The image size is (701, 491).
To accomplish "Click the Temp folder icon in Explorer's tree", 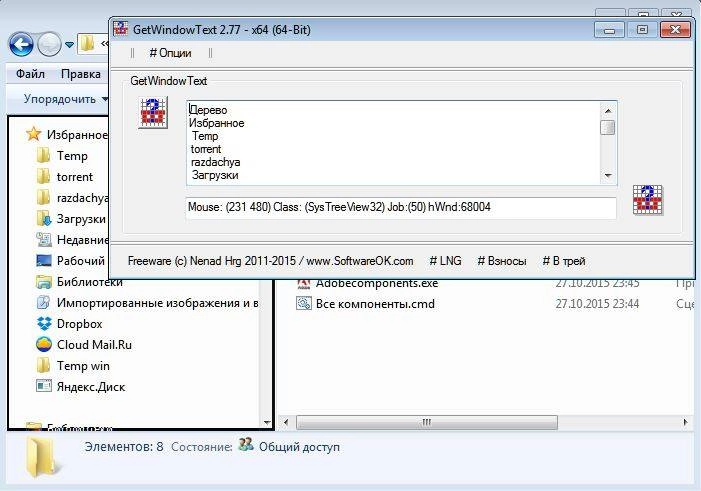I will [x=43, y=155].
